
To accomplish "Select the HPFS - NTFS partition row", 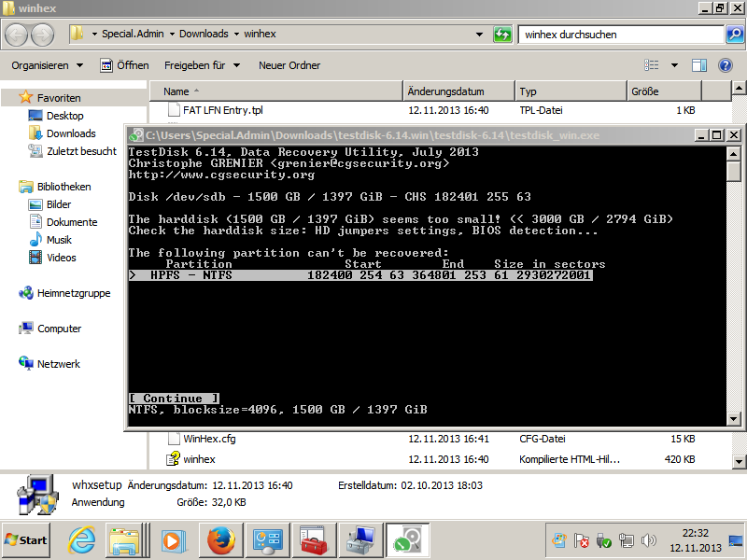I will pos(360,275).
